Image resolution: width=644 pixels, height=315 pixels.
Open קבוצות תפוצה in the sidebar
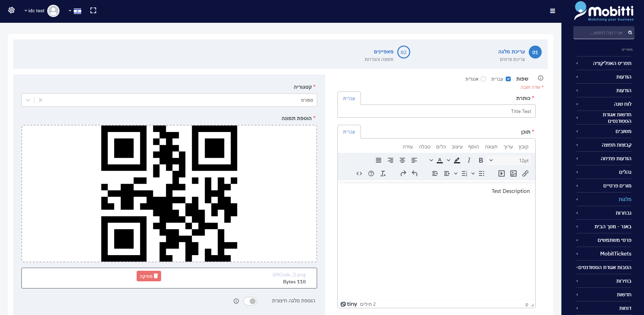604,145
